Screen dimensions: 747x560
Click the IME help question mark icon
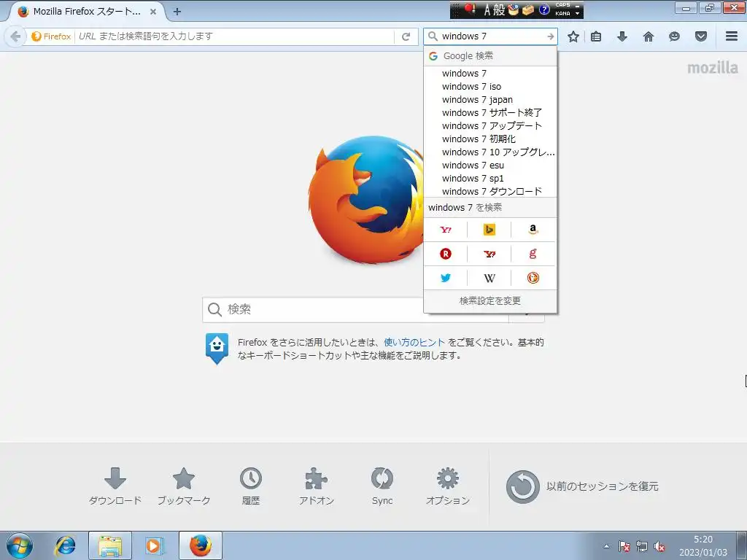pos(544,10)
